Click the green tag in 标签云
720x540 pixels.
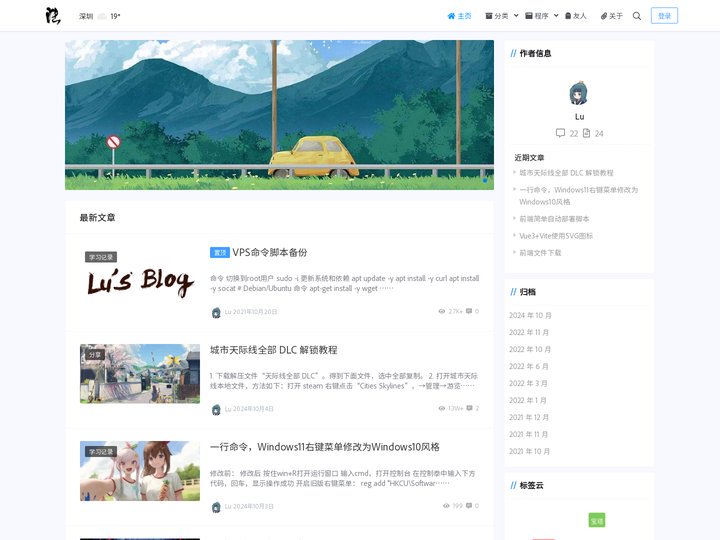596,520
